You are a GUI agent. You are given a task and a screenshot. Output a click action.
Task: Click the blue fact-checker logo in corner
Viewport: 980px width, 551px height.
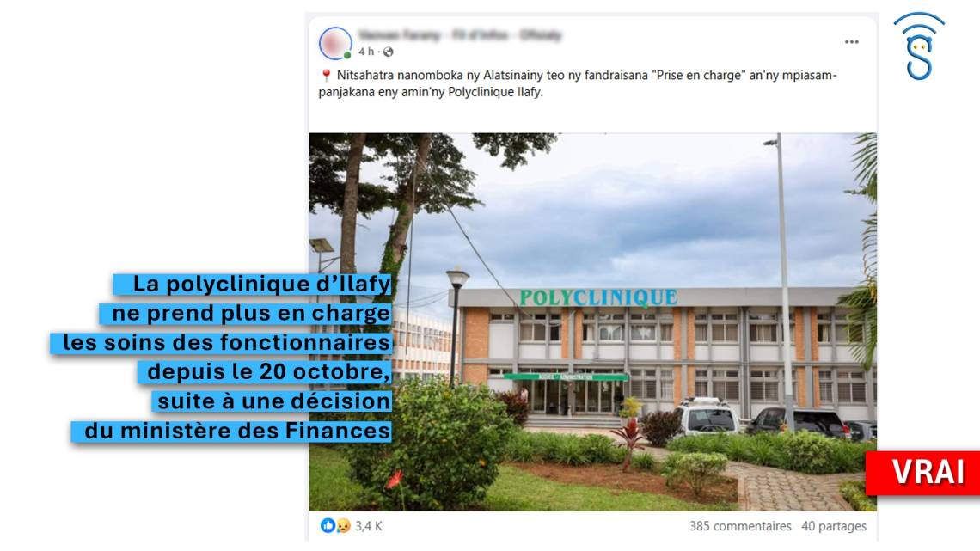[919, 46]
